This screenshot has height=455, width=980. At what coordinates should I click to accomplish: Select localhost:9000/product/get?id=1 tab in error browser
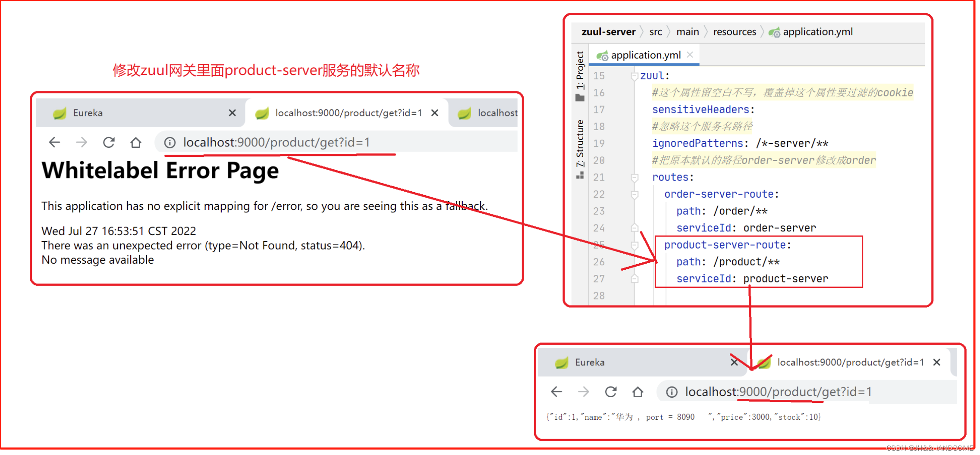pos(347,113)
